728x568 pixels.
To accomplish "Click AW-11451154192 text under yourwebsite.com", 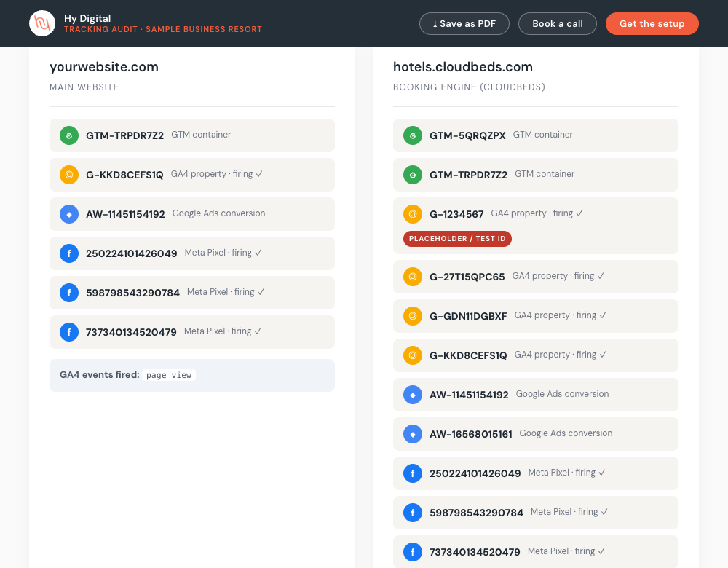I will click(x=125, y=214).
